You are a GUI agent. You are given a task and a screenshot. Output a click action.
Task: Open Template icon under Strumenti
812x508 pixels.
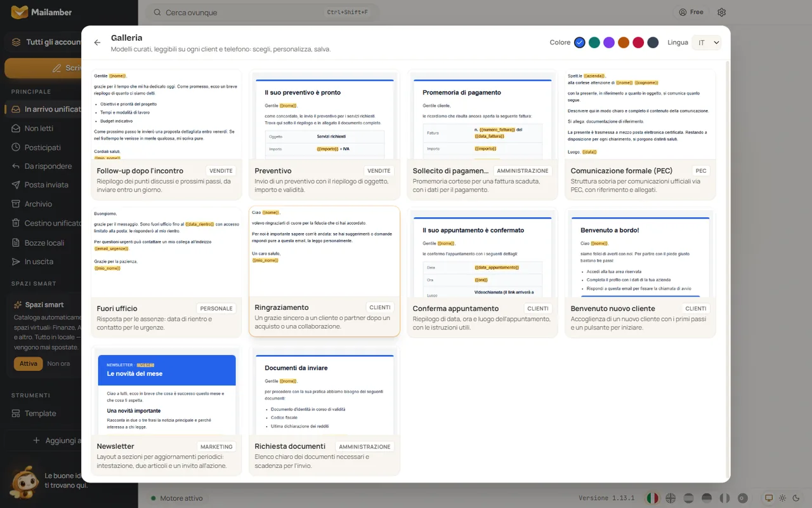[x=16, y=413]
